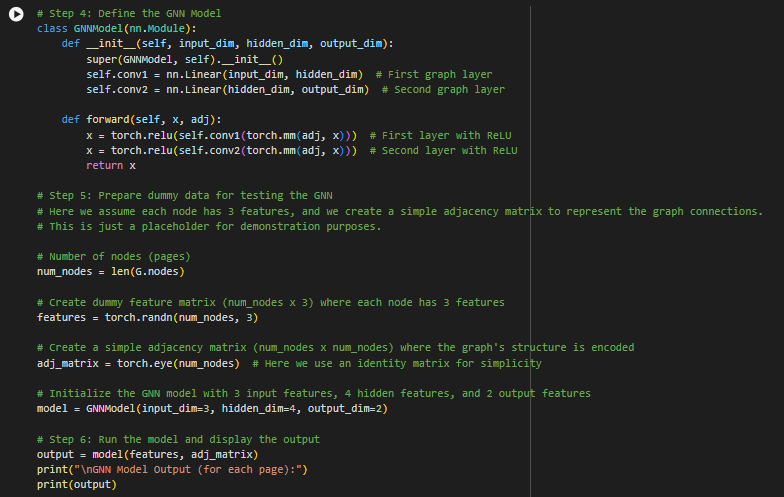
Task: Click the '# First graph layer' comment
Action: [x=434, y=74]
